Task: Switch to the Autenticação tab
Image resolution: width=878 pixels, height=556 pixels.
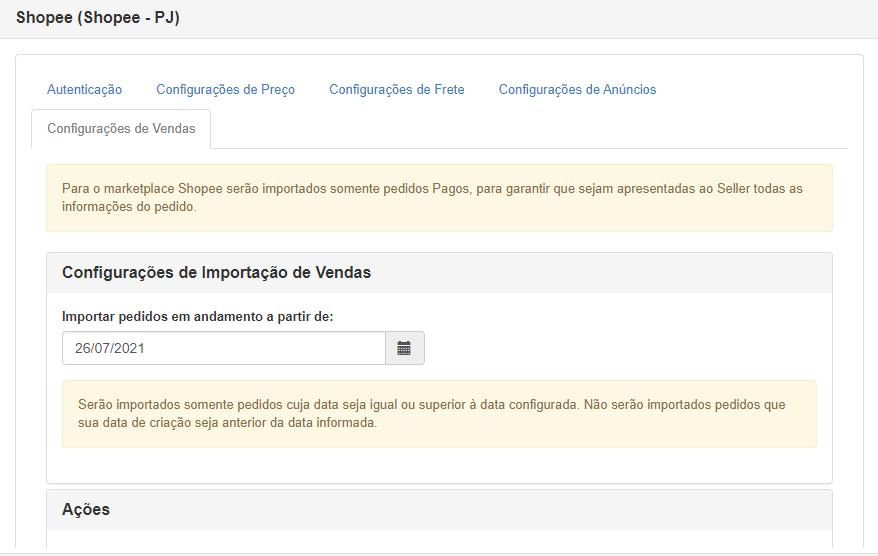Action: (x=85, y=90)
